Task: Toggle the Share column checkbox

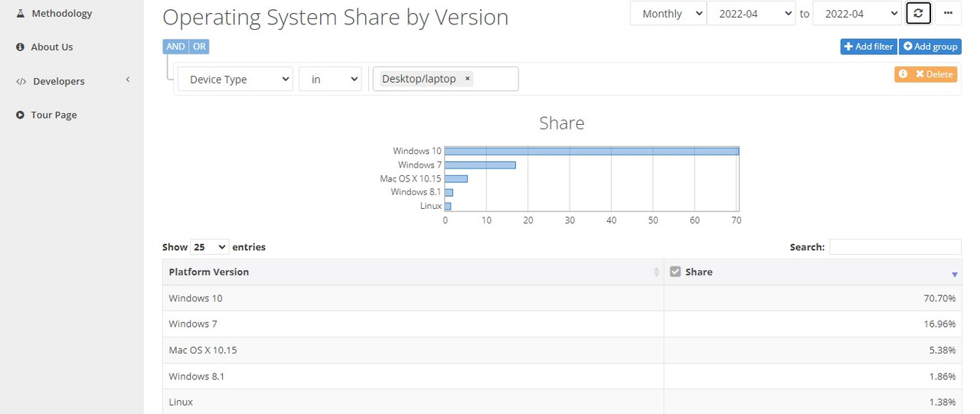Action: (x=675, y=272)
